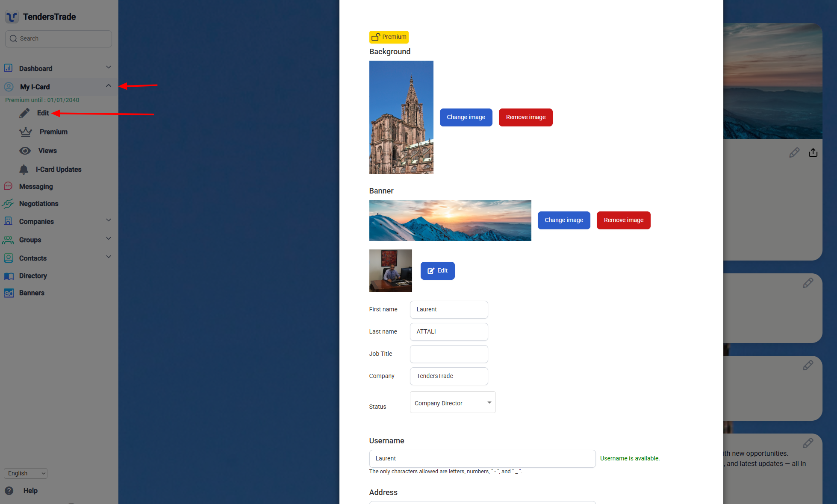Screen dimensions: 837x504
Task: Open Help question mark icon
Action: (x=9, y=491)
